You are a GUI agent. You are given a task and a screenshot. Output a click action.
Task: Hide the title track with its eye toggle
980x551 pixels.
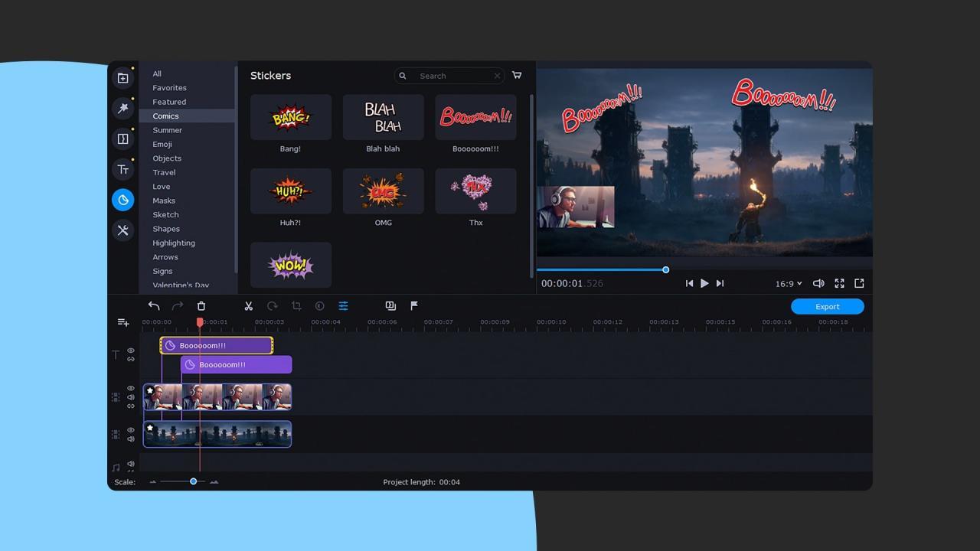[x=131, y=350]
